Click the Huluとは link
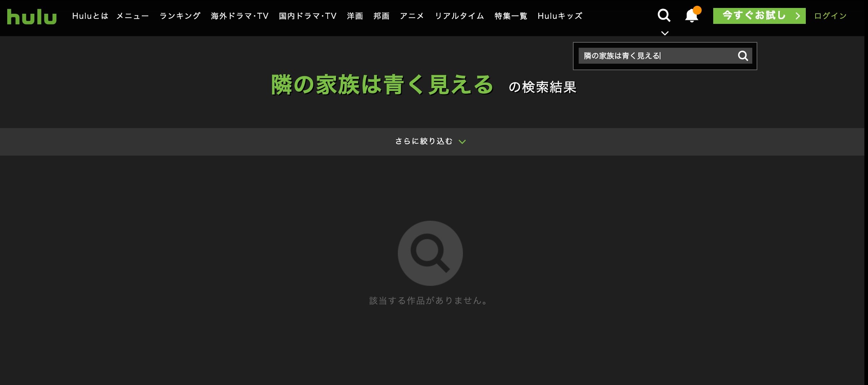The image size is (868, 385). 90,16
